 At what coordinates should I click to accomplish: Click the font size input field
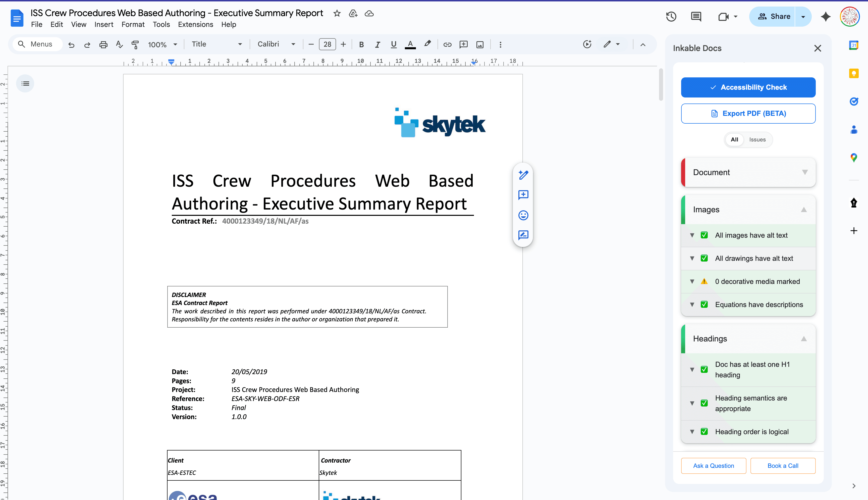pos(327,44)
